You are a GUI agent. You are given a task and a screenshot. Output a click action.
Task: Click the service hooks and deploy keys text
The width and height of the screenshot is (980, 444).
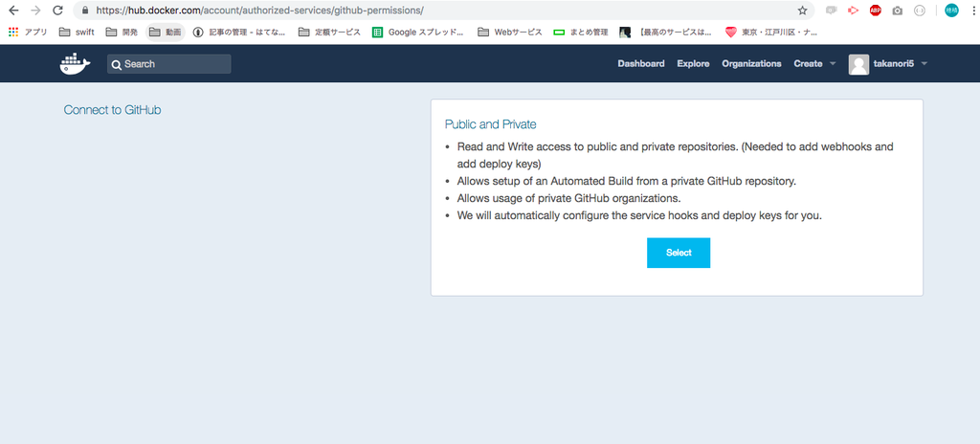tap(639, 216)
